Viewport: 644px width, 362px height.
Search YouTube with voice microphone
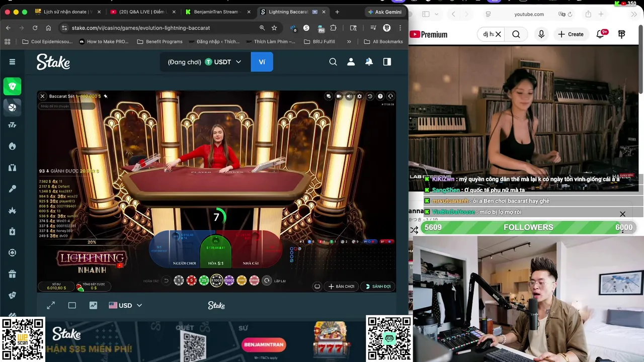click(x=541, y=34)
